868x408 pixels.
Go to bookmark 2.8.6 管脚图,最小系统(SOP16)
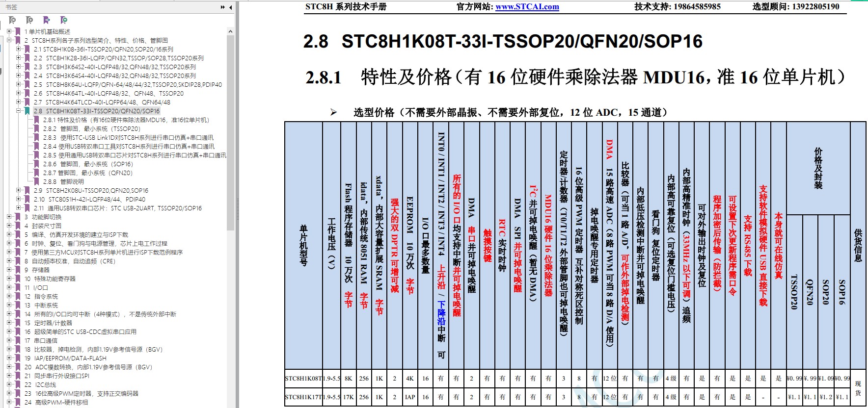coord(88,164)
